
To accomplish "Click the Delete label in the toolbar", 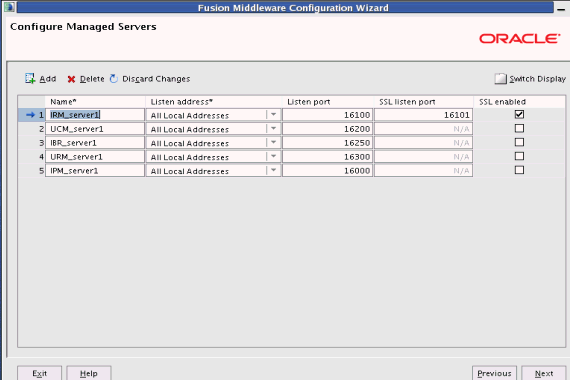I will (92, 79).
